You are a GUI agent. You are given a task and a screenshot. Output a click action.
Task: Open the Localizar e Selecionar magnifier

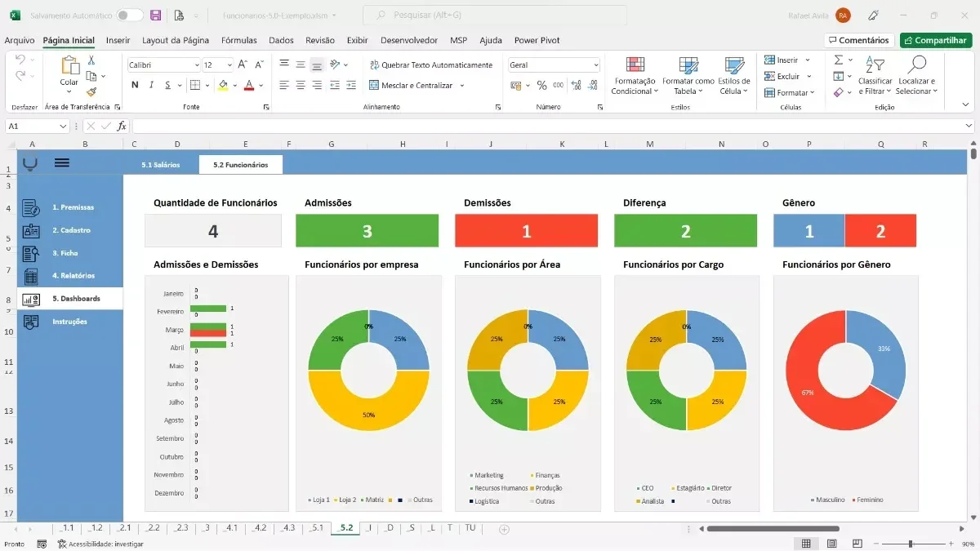click(x=917, y=65)
